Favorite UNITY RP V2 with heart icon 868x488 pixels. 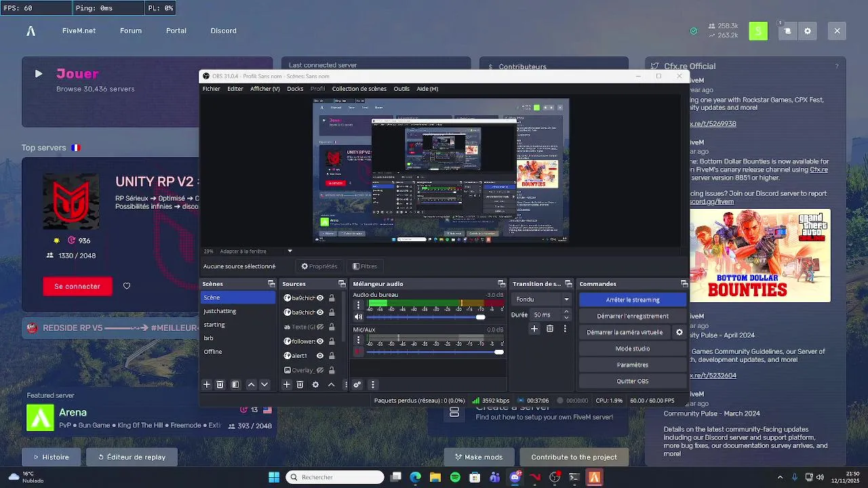127,286
